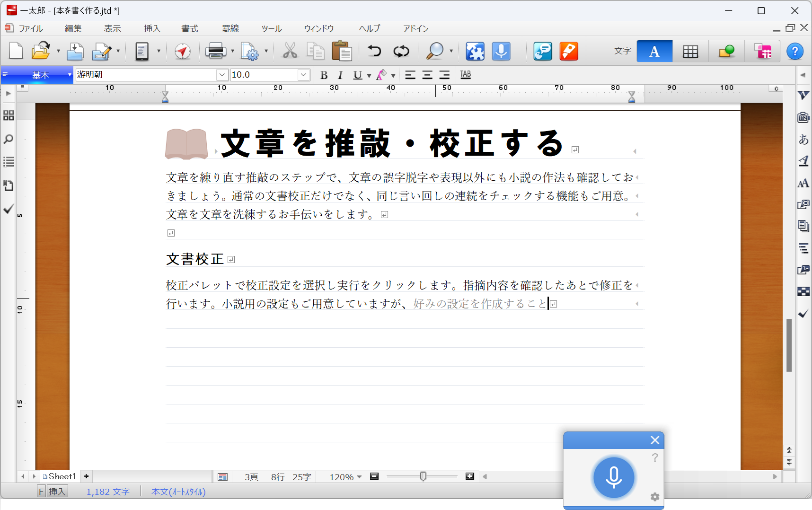
Task: Open the magnifier search icon
Action: [434, 51]
